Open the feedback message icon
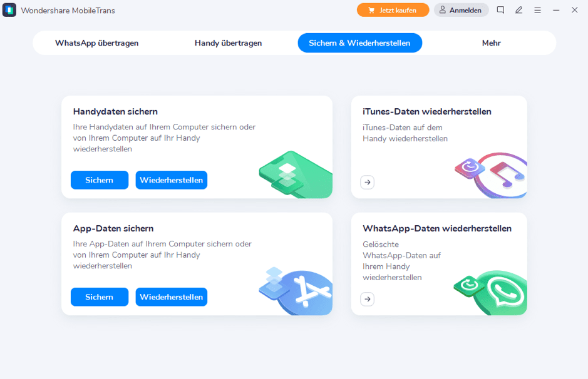Screen dimensions: 588x379 [500, 10]
